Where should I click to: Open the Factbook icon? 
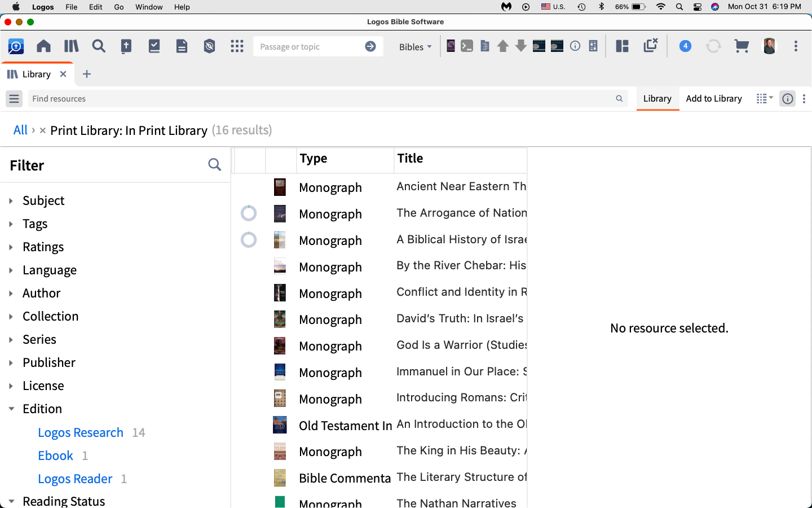click(126, 46)
